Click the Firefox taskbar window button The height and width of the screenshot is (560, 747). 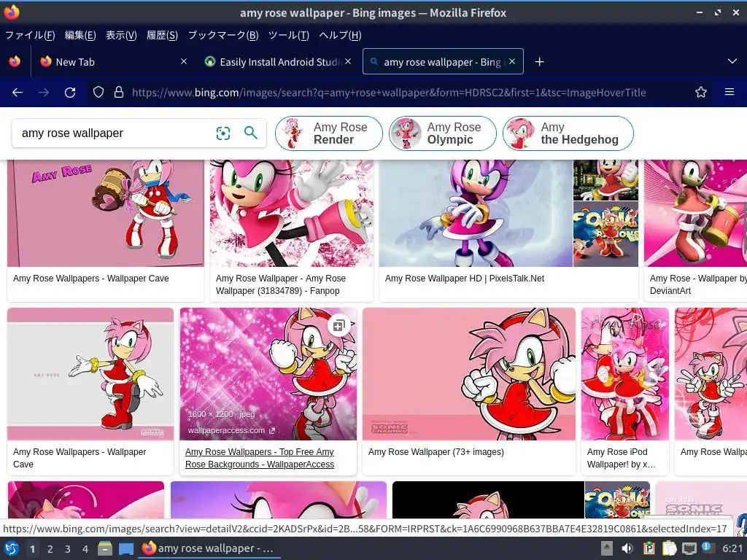pos(209,548)
